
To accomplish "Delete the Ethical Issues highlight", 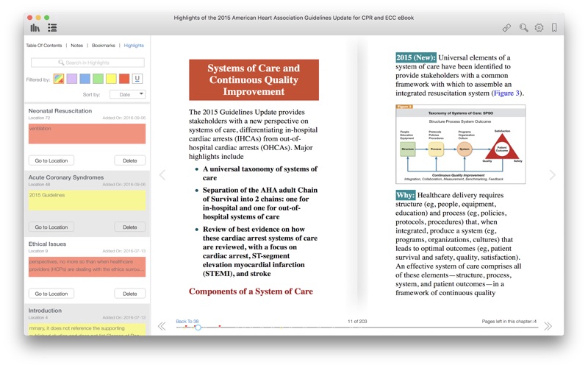I will pos(130,293).
